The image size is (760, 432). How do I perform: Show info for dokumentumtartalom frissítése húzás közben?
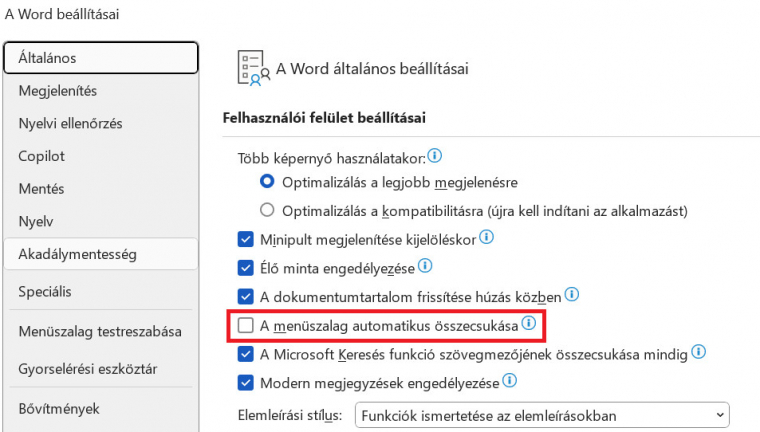click(x=572, y=294)
